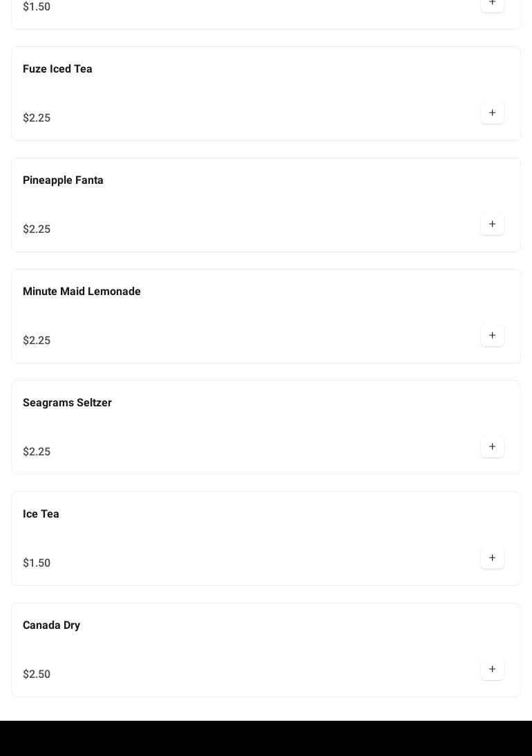
Task: Click the Canada Dry title
Action: click(51, 625)
